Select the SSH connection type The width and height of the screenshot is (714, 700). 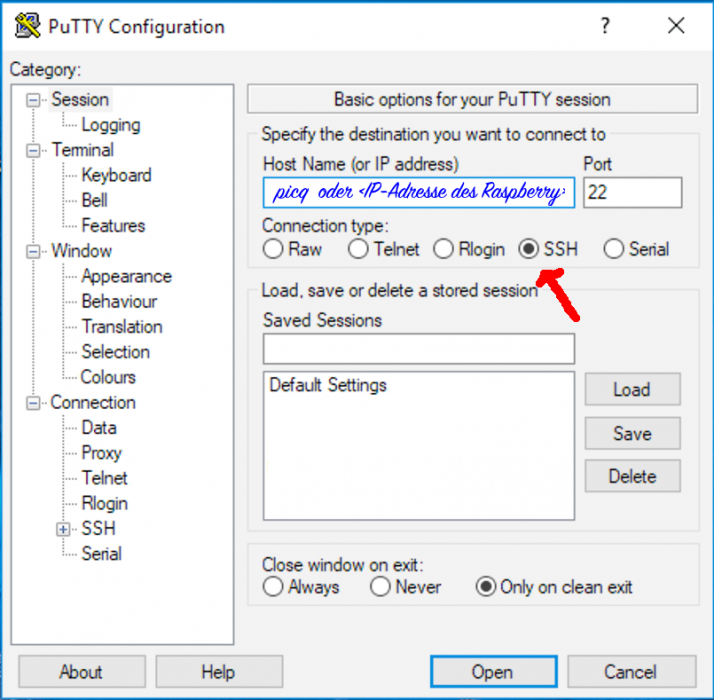click(530, 250)
